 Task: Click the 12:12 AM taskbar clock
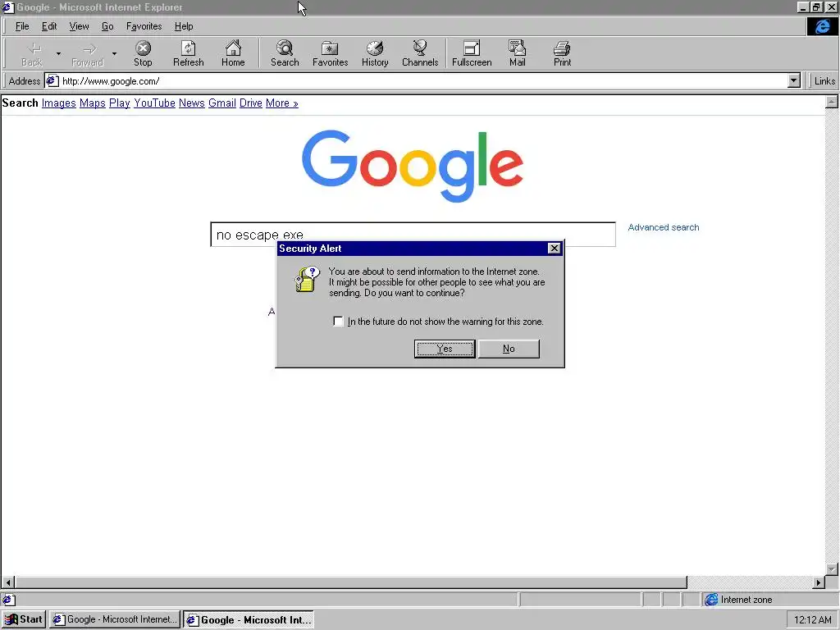(x=813, y=620)
